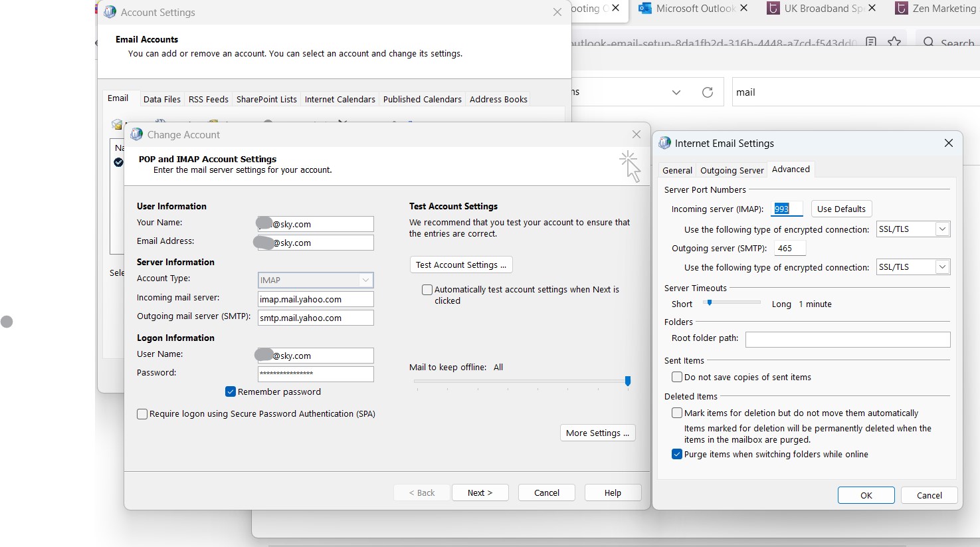Uncheck Purge items when switching folders
The image size is (980, 547).
pos(677,454)
